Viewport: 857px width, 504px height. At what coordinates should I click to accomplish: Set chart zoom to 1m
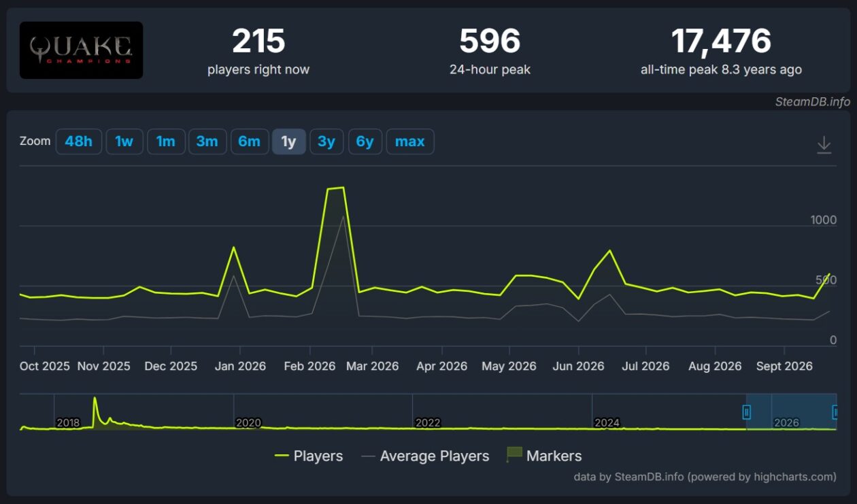166,141
